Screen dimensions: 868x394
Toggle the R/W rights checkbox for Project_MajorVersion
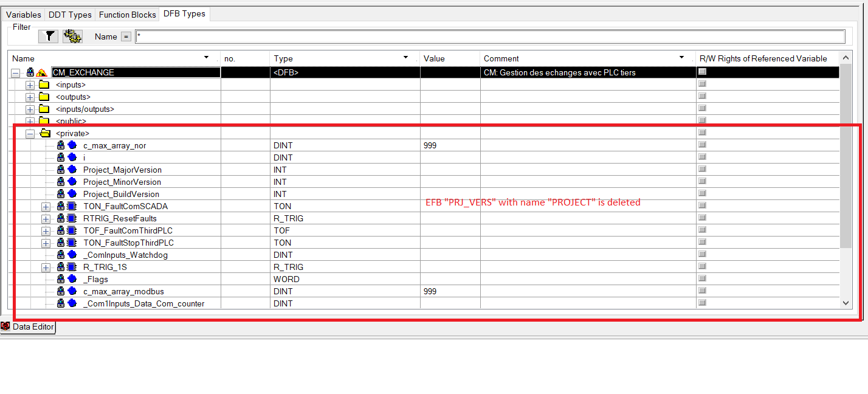pyautogui.click(x=702, y=169)
